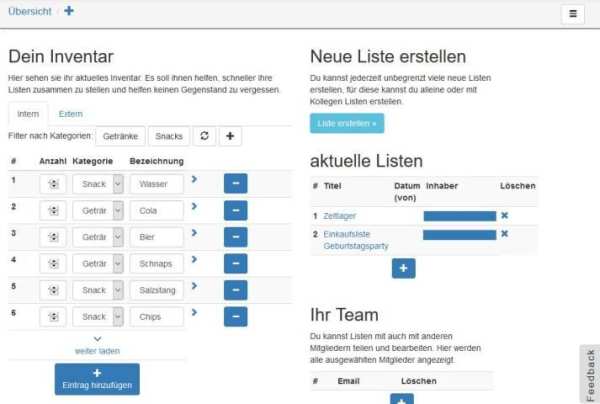
Task: Filter inventory by Getränke category
Action: click(120, 136)
